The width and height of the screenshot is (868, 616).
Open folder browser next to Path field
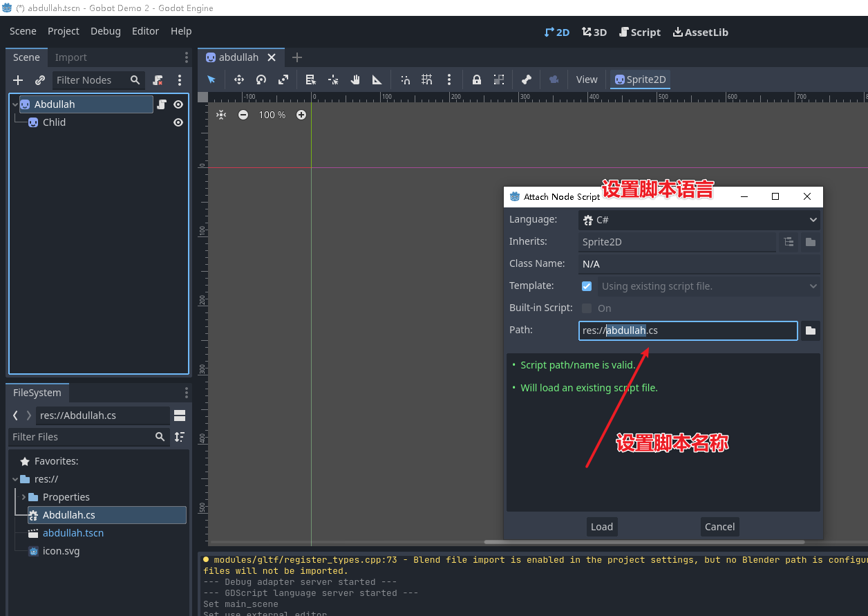coord(811,331)
